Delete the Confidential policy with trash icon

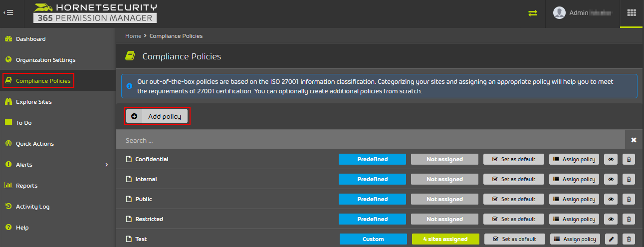(x=629, y=159)
